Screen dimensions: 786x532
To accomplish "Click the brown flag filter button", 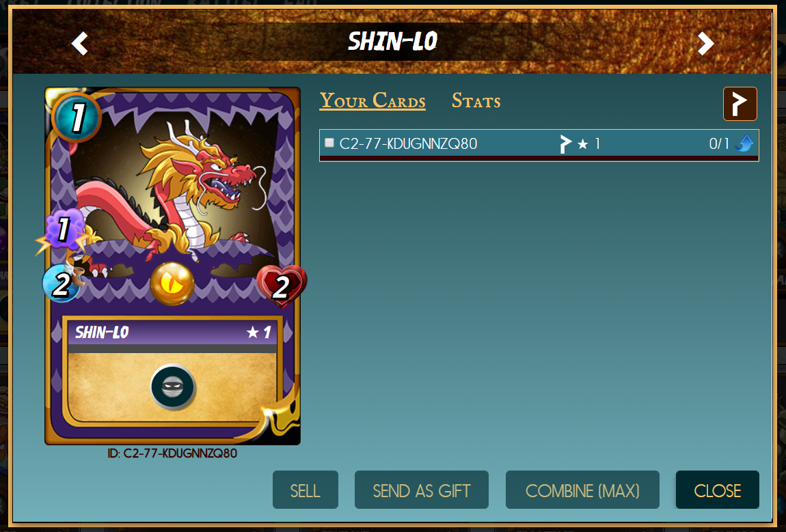I will (x=740, y=104).
